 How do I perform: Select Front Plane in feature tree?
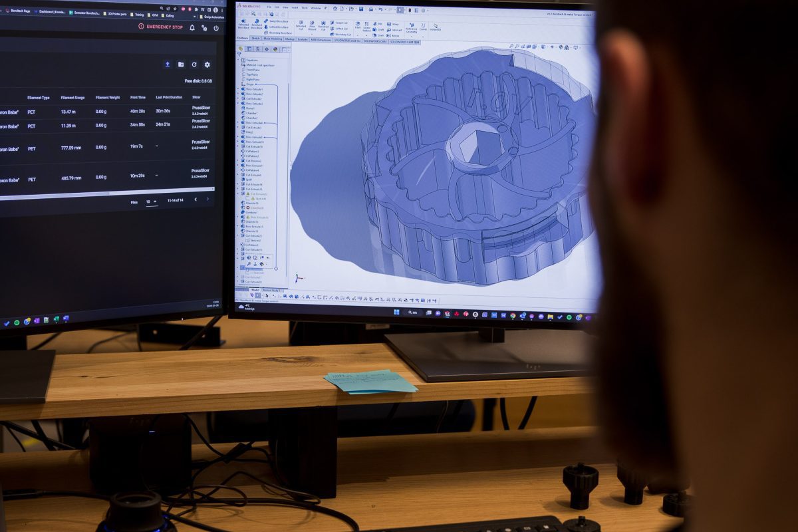(x=253, y=70)
